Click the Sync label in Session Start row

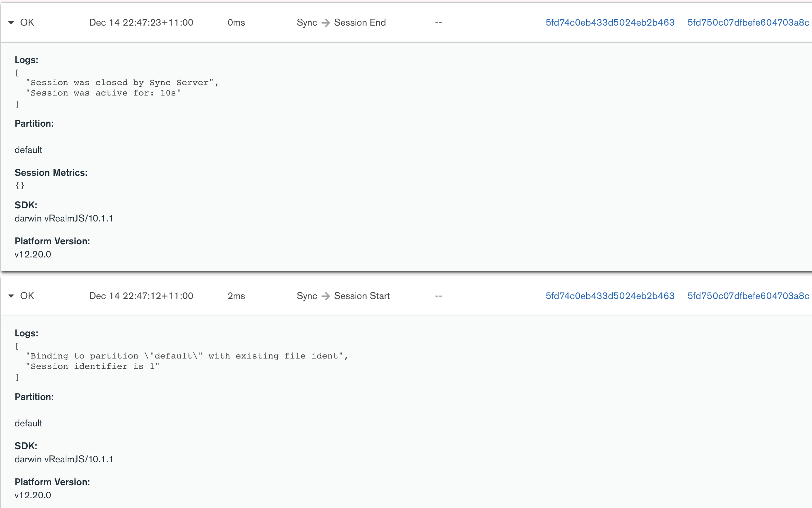(x=307, y=296)
